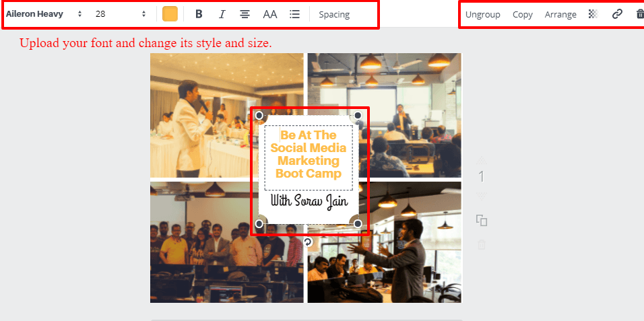Open the font size 28 dropdown

(x=121, y=14)
